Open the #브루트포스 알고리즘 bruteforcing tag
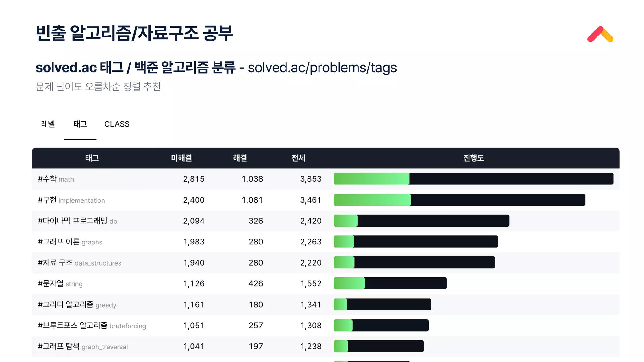The height and width of the screenshot is (362, 644). coord(92,326)
